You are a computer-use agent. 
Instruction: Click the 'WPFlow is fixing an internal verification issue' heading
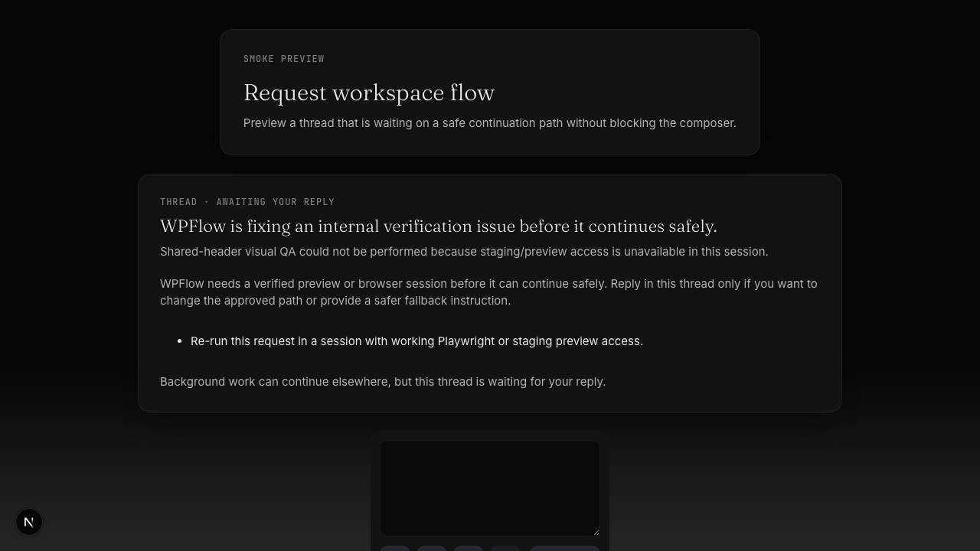[439, 227]
